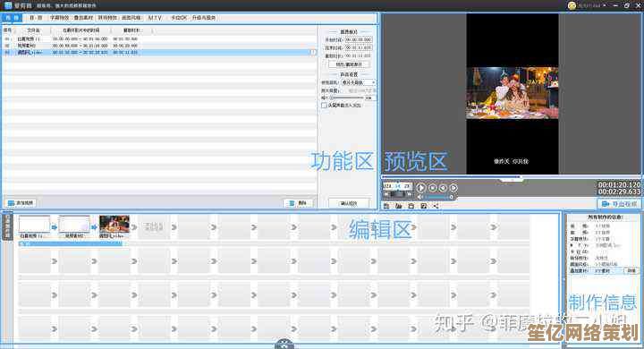Viewport: 644px width, 349px height.
Task: Click the 确认修改 button
Action: 349,203
